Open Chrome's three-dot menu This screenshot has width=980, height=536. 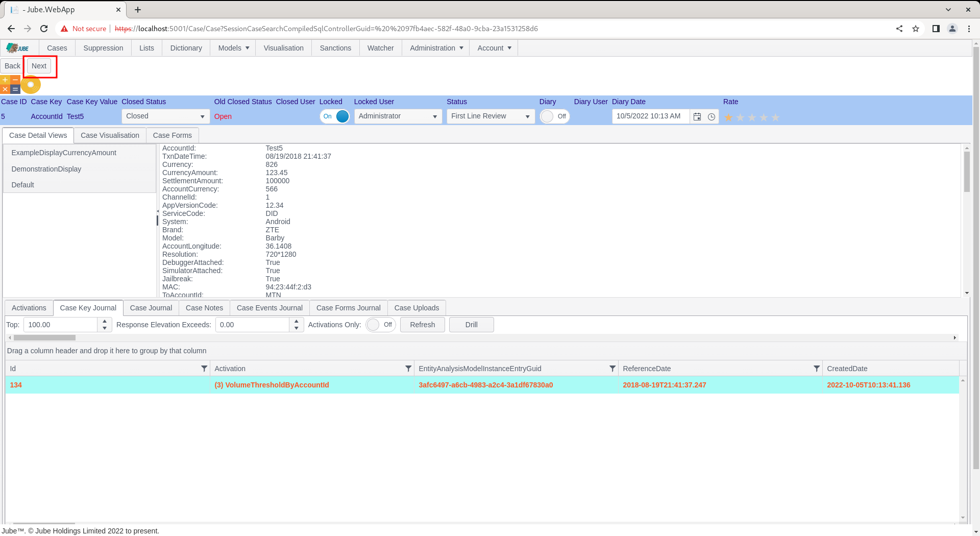(969, 29)
